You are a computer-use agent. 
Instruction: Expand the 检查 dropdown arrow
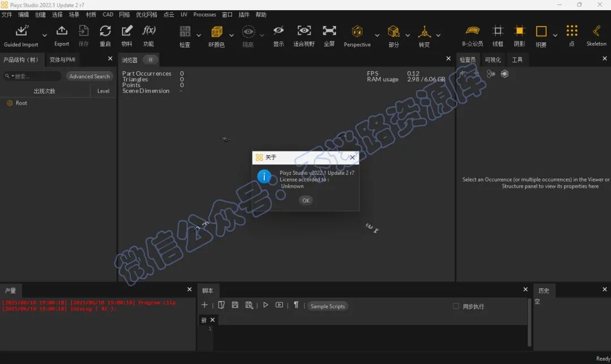click(x=199, y=36)
